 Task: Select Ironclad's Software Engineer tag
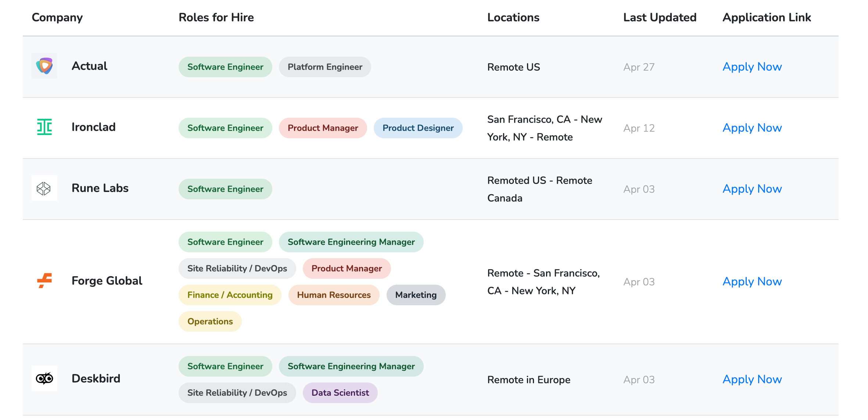pyautogui.click(x=225, y=128)
